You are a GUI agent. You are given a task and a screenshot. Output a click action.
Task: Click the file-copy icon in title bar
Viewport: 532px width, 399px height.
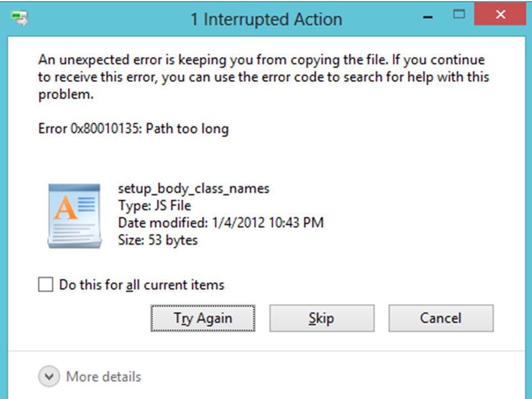19,18
